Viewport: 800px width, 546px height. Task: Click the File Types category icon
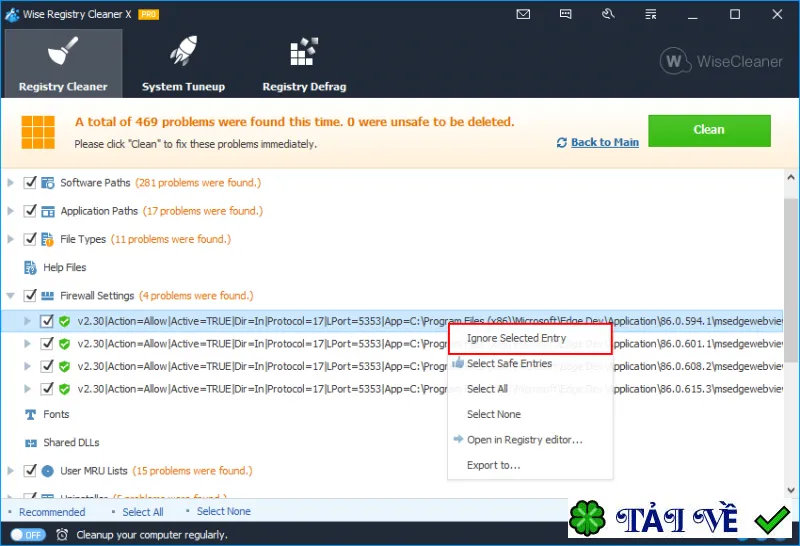(x=47, y=239)
